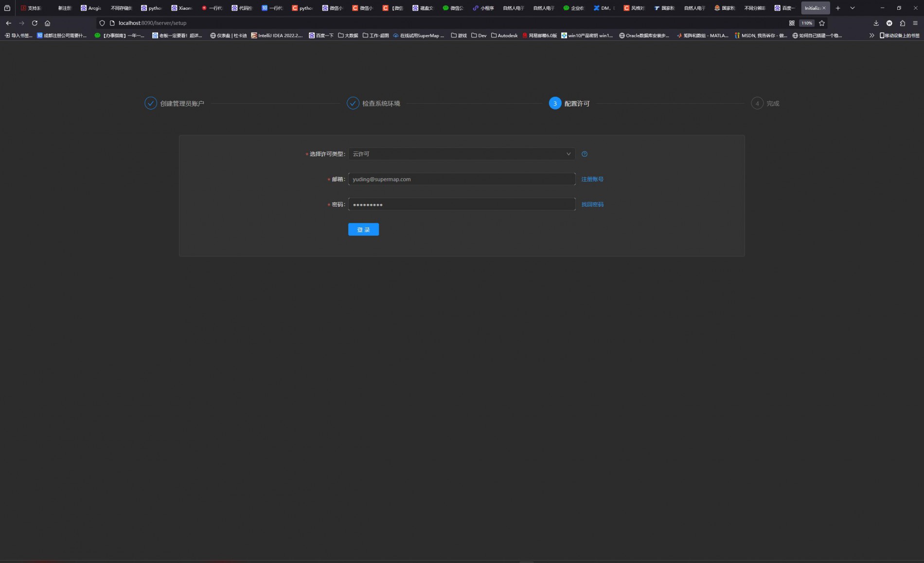The width and height of the screenshot is (924, 563).
Task: Open a new browser tab
Action: 838,8
